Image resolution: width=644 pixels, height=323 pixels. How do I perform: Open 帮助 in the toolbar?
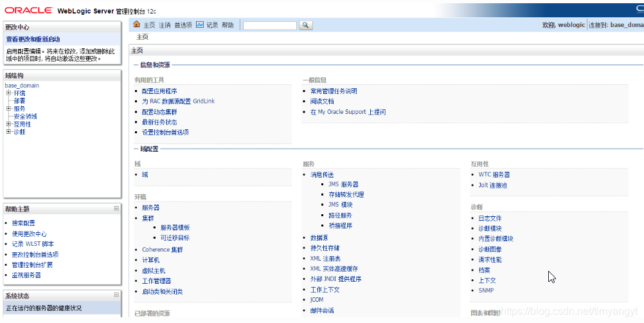(228, 25)
